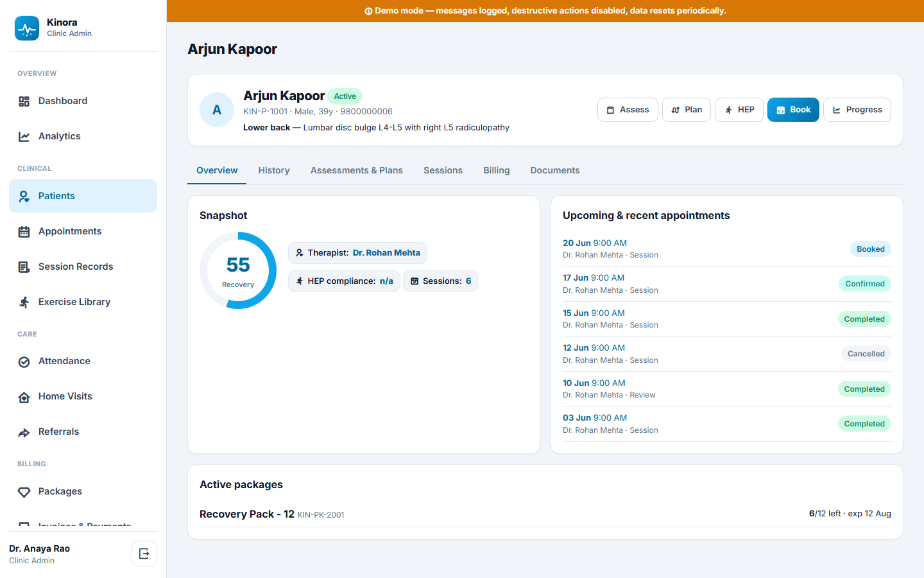Screen dimensions: 924x578
Task: Click the Active packages heading
Action: 241,485
